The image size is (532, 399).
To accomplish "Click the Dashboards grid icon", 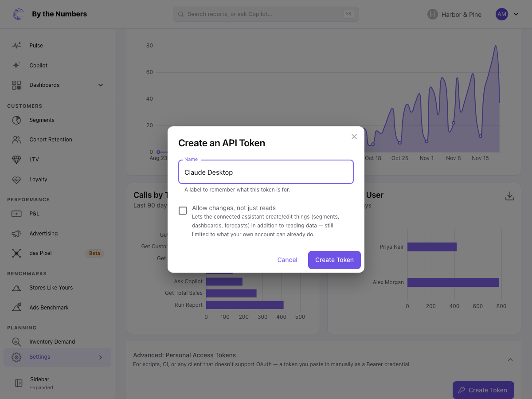I will tap(16, 85).
